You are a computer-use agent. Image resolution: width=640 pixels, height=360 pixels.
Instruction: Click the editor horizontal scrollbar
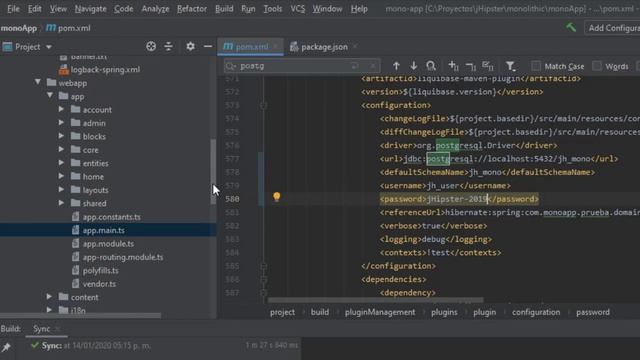(x=376, y=300)
